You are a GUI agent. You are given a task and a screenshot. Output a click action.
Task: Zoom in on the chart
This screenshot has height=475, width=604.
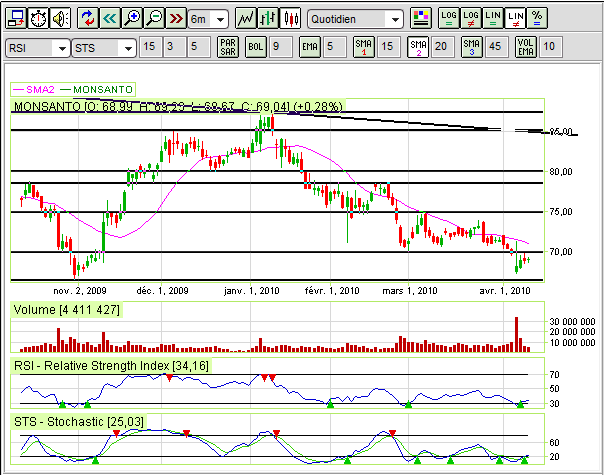pos(132,18)
